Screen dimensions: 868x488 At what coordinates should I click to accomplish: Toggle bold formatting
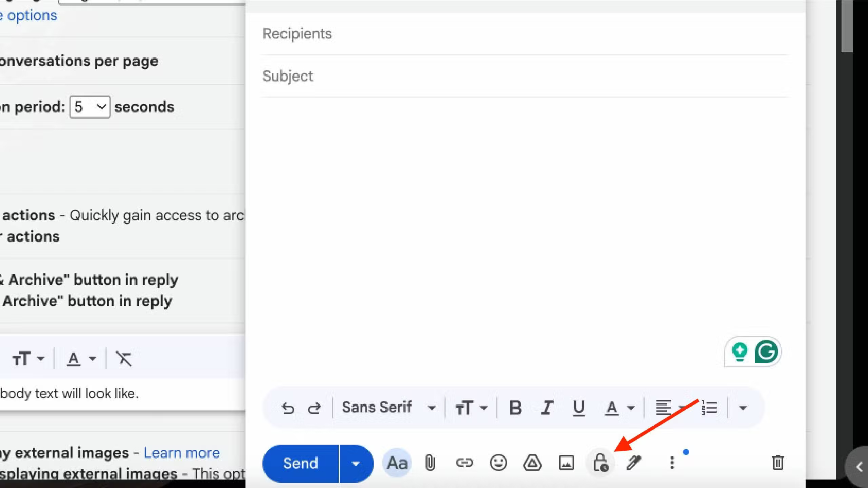tap(515, 408)
